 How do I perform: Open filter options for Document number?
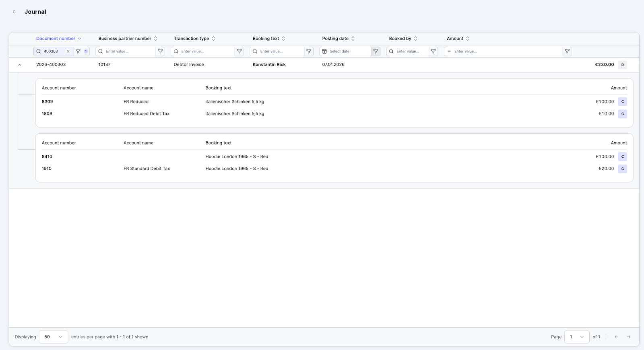78,51
